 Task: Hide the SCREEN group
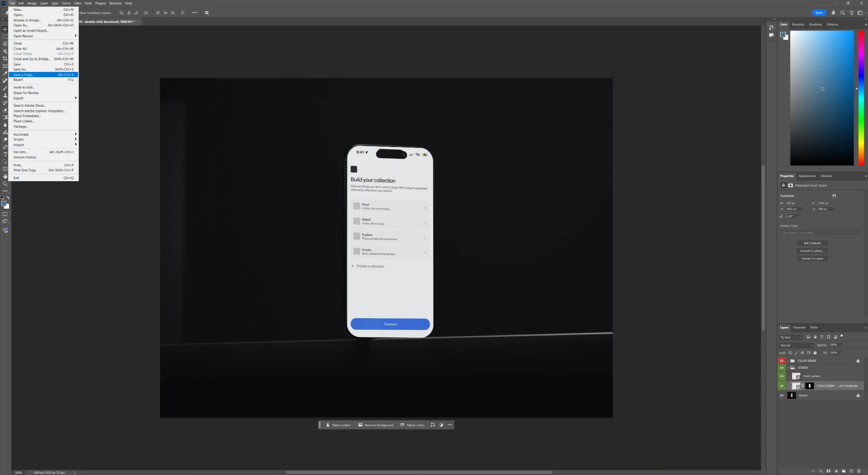click(x=782, y=368)
